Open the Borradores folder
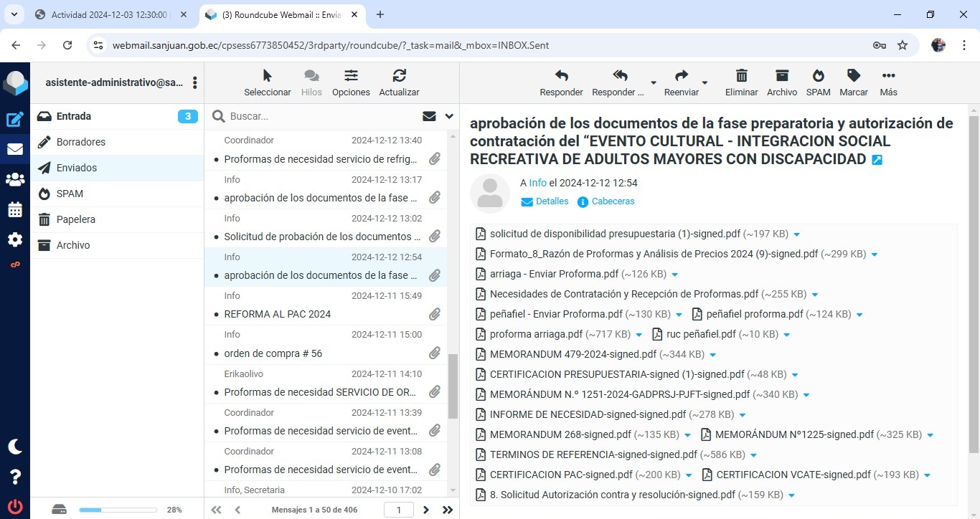The height and width of the screenshot is (519, 980). pos(81,142)
